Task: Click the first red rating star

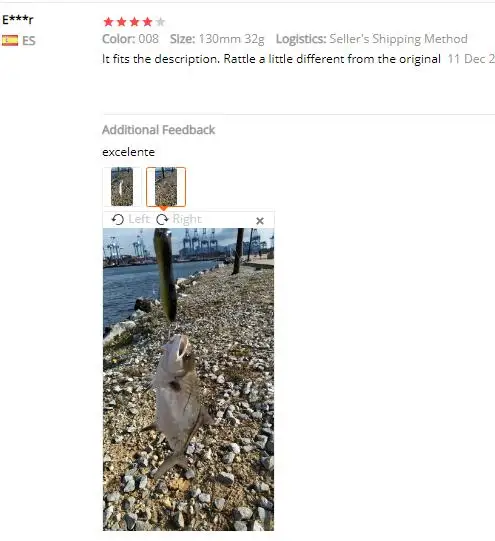Action: [x=108, y=22]
